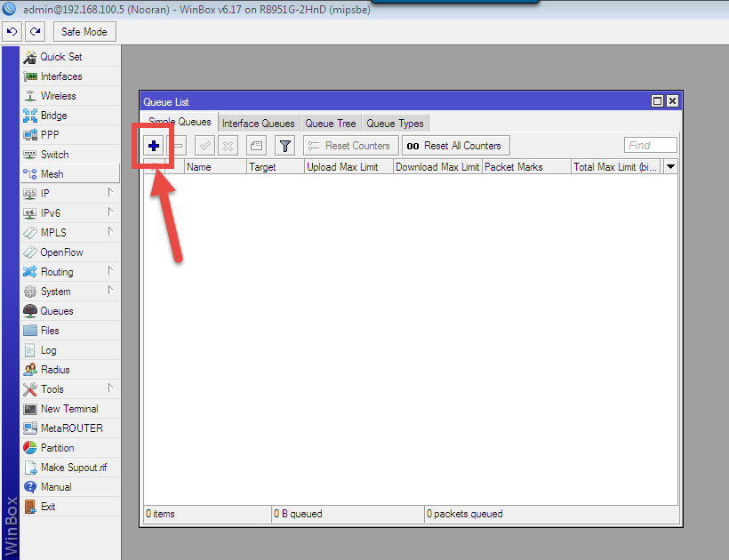This screenshot has width=729, height=560.
Task: Open Interfaces in the sidebar
Action: [60, 76]
